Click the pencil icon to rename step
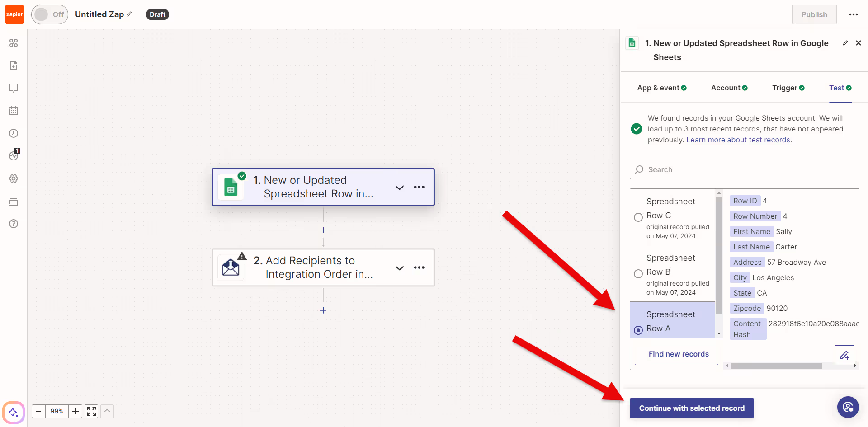The image size is (868, 427). 845,43
